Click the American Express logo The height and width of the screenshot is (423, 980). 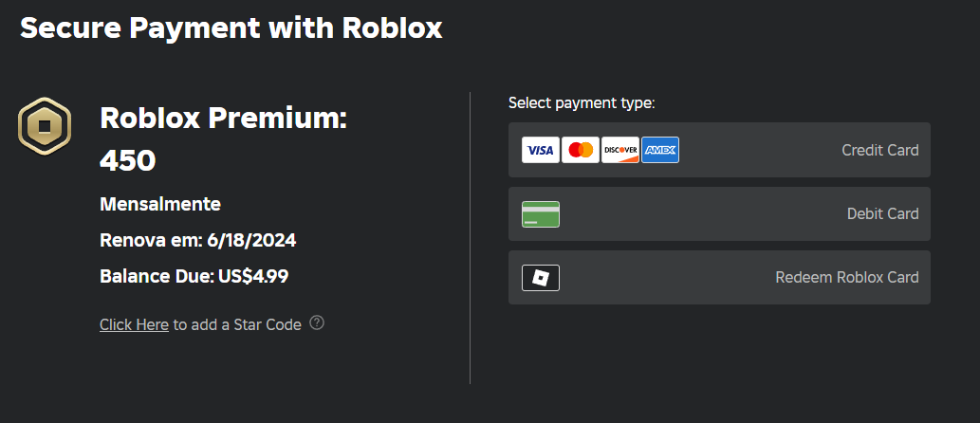point(660,150)
